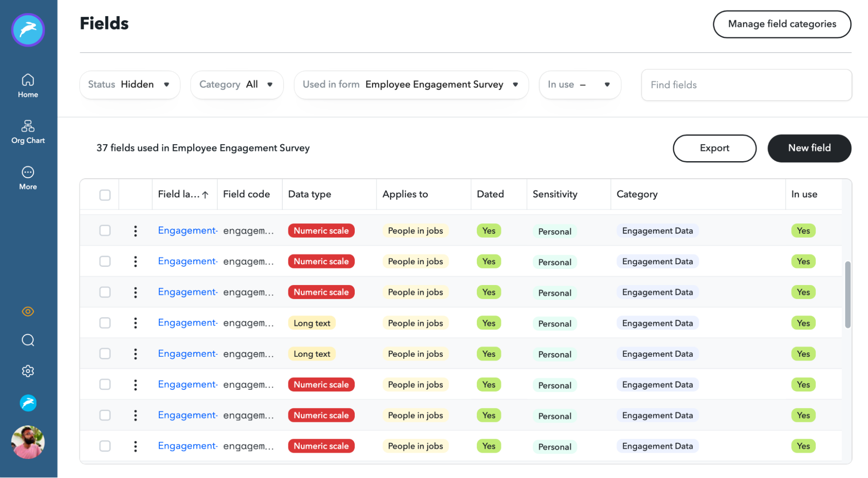Image resolution: width=868 pixels, height=478 pixels.
Task: Select the eye icon in the sidebar
Action: [x=27, y=311]
